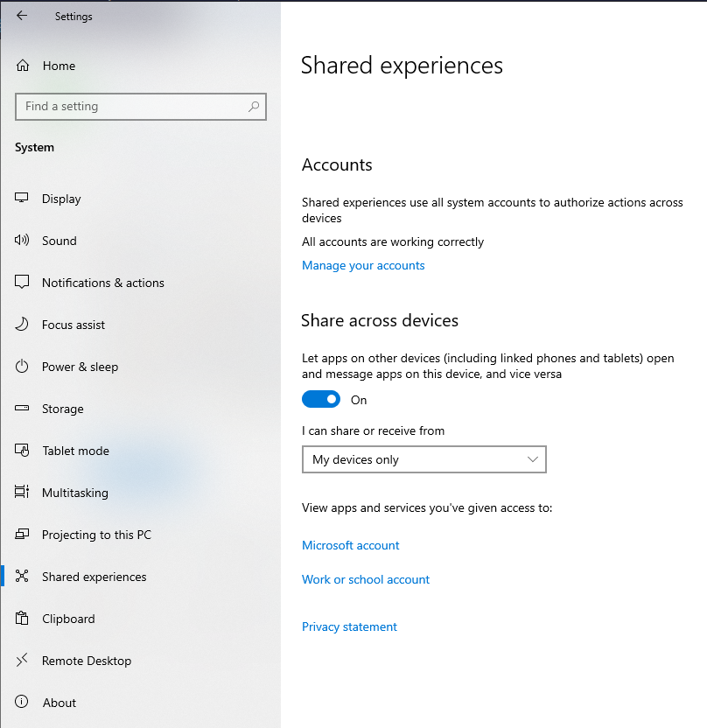The width and height of the screenshot is (707, 728).
Task: Click the Sound speaker icon
Action: pyautogui.click(x=21, y=240)
